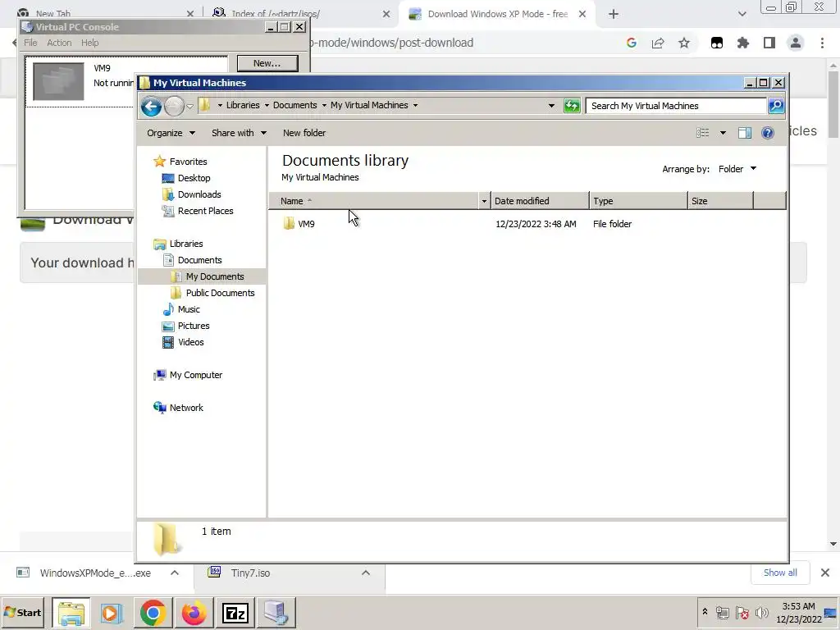Open options arrow for WindowsXPMode download
Screen dimensions: 840x630
click(175, 573)
